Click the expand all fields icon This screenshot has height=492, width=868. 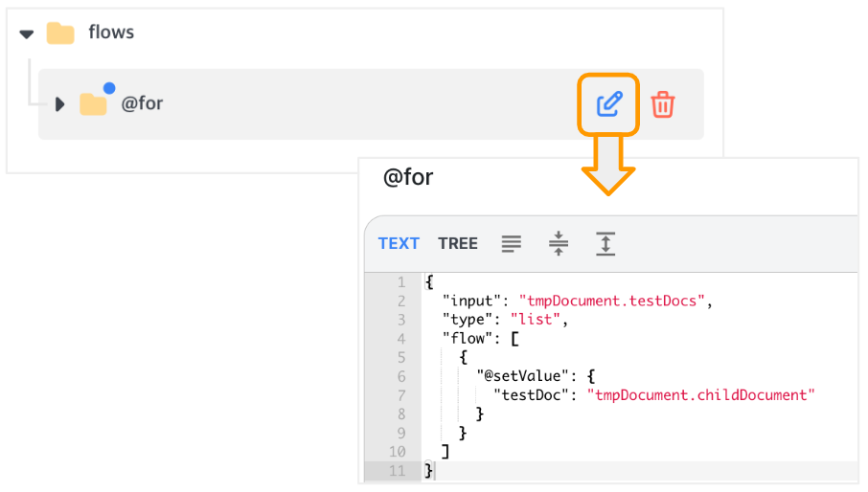(605, 243)
